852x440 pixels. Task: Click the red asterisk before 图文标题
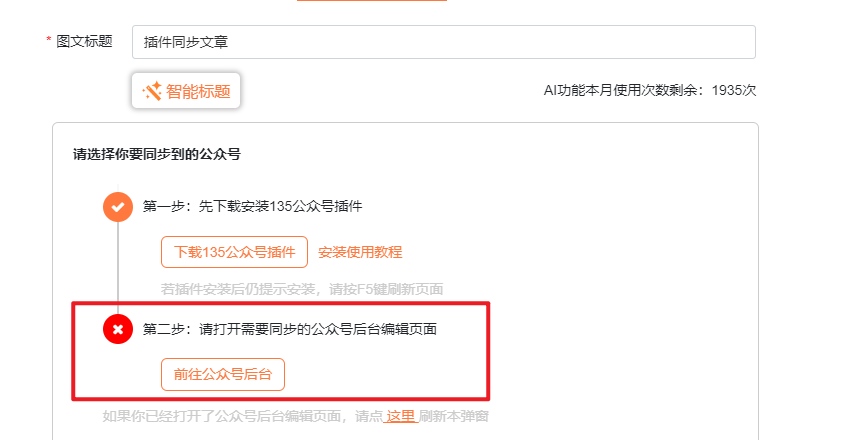click(x=48, y=41)
